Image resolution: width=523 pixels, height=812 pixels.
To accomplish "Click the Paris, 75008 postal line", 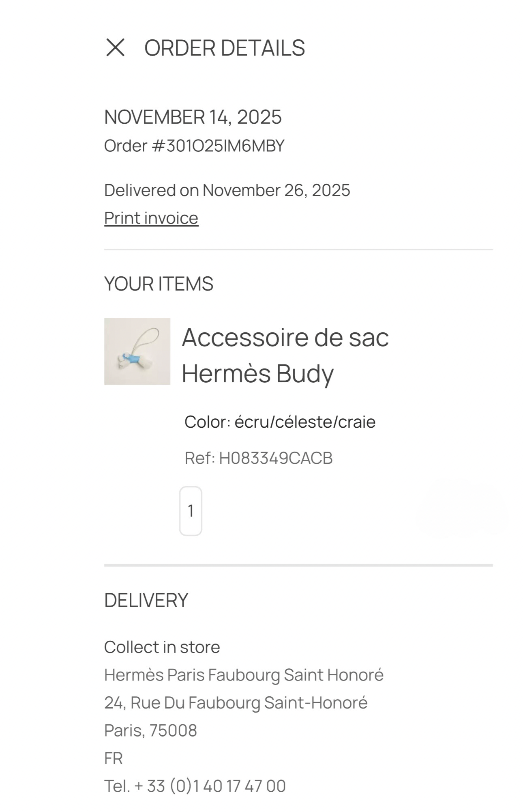I will coord(150,730).
